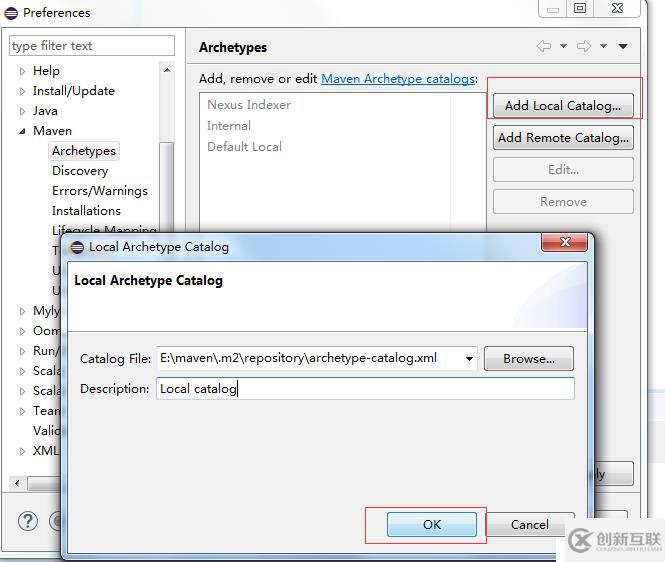Expand the Team tree node

pyautogui.click(x=22, y=411)
